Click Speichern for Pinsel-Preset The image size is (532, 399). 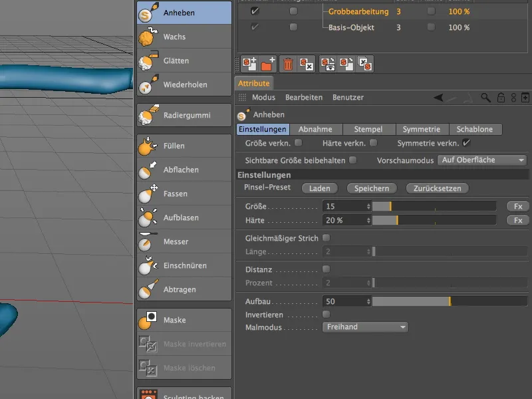(372, 188)
